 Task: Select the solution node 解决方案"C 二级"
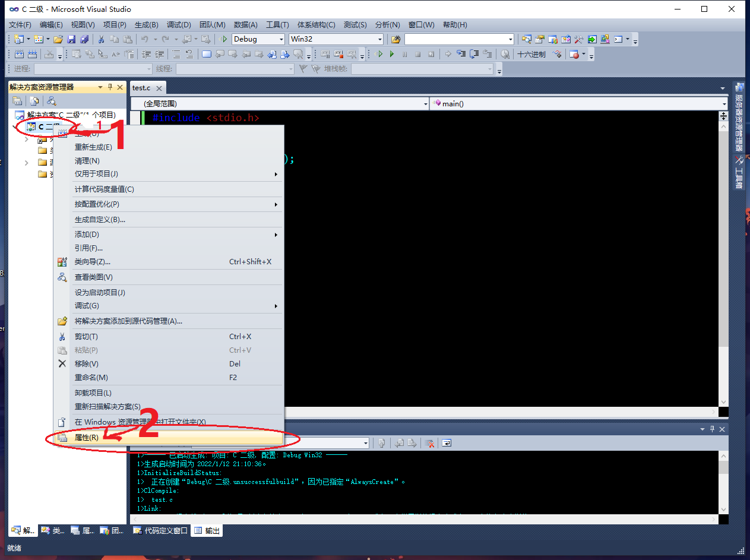65,115
